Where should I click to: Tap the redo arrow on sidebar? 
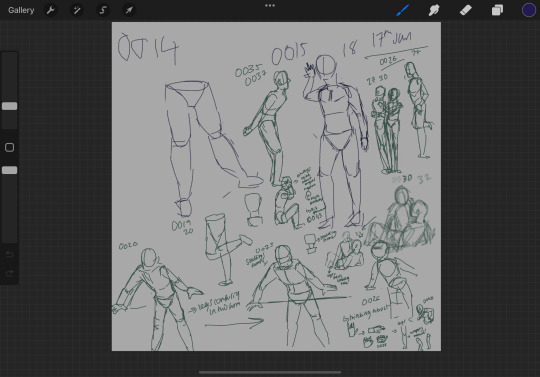(10, 273)
